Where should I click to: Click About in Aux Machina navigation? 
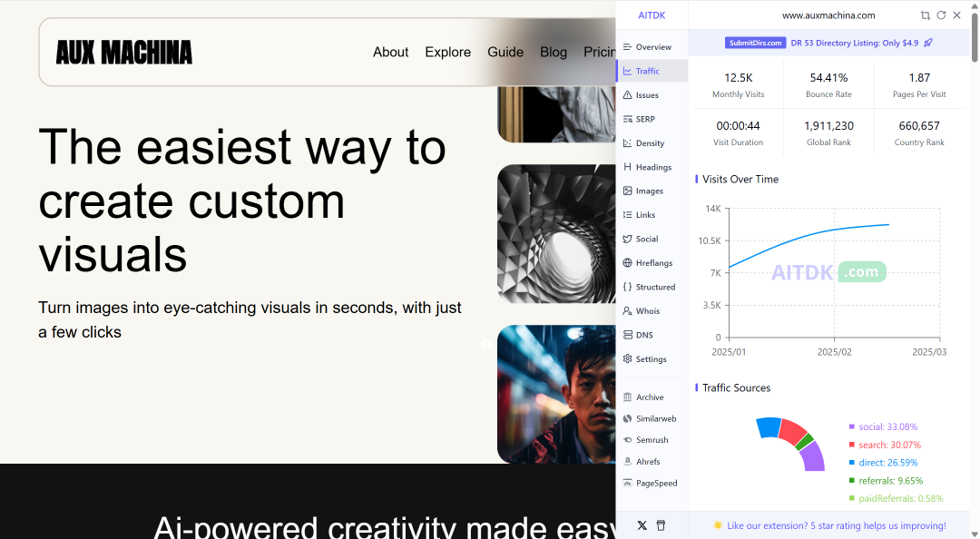click(x=390, y=52)
